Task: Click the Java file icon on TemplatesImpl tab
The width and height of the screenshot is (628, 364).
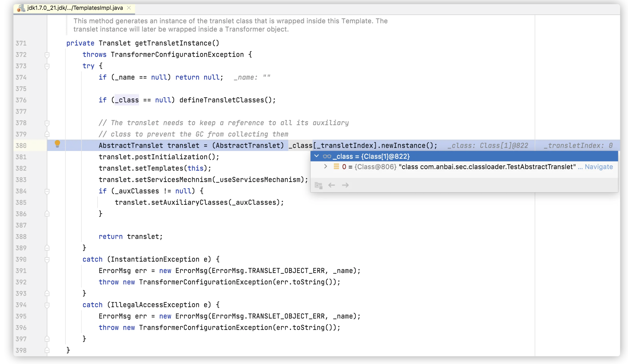Action: 21,8
